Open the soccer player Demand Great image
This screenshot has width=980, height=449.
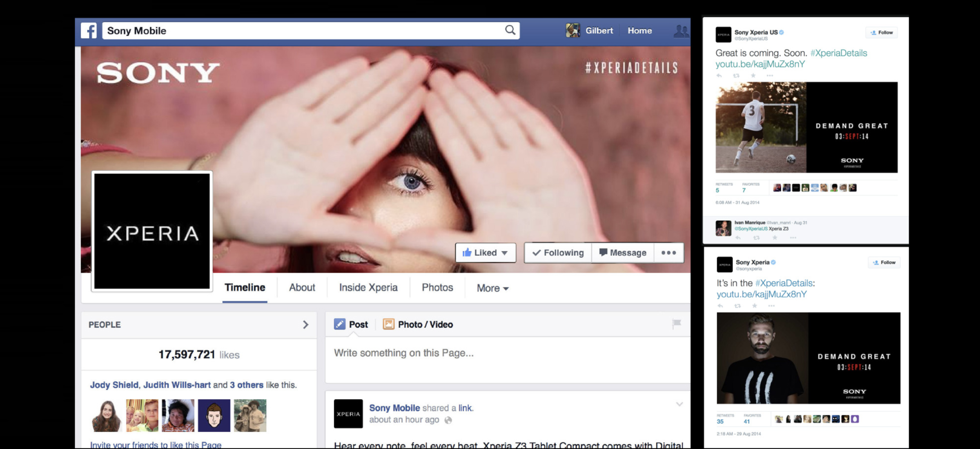pyautogui.click(x=806, y=127)
